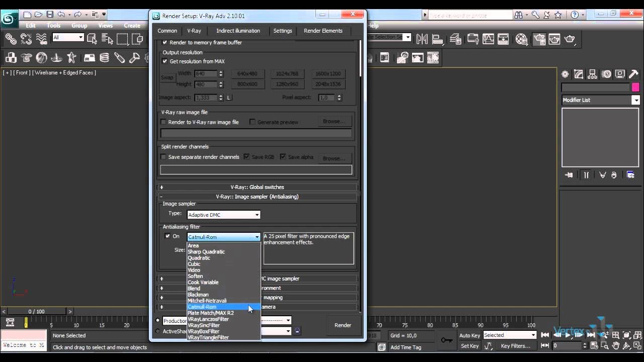This screenshot has width=644, height=362.
Task: Select the Production render mode radio button
Action: [157, 321]
